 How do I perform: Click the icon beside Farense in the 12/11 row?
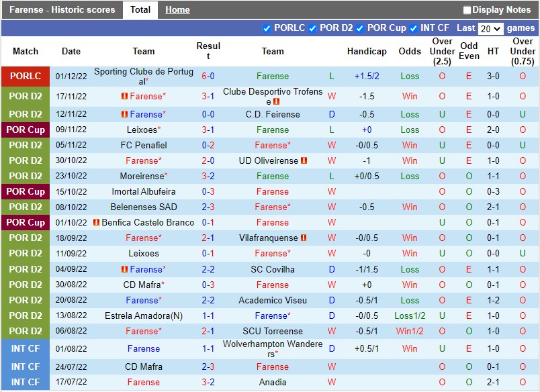[x=123, y=114]
